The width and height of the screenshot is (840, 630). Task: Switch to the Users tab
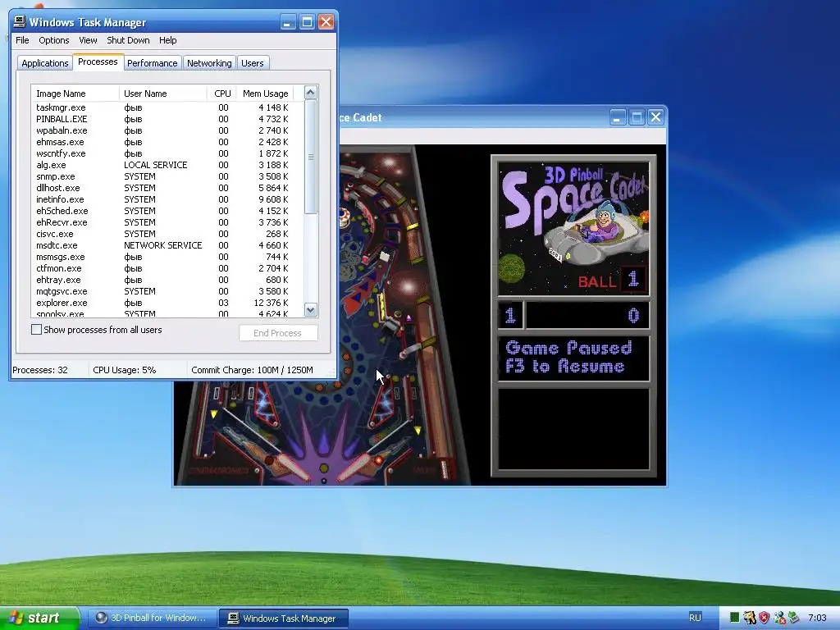pos(253,63)
